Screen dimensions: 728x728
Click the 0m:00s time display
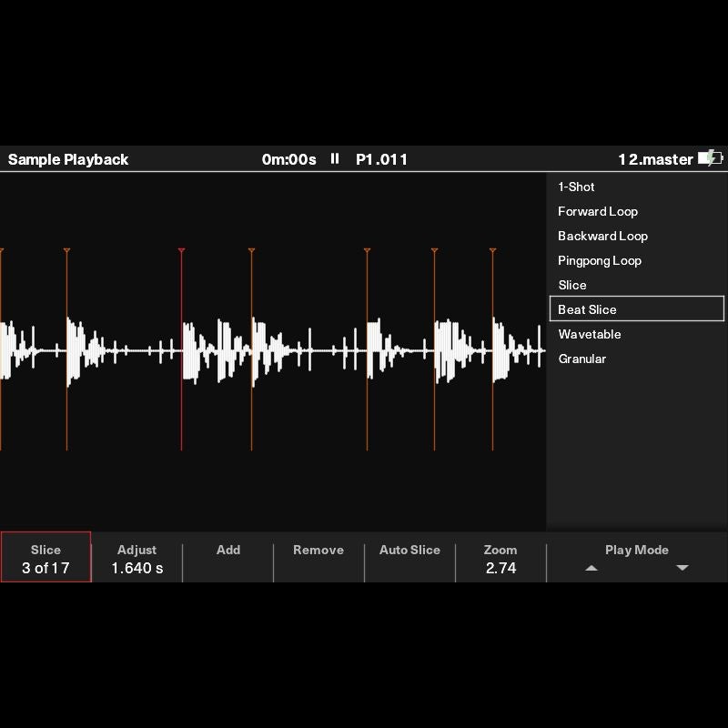pos(288,159)
